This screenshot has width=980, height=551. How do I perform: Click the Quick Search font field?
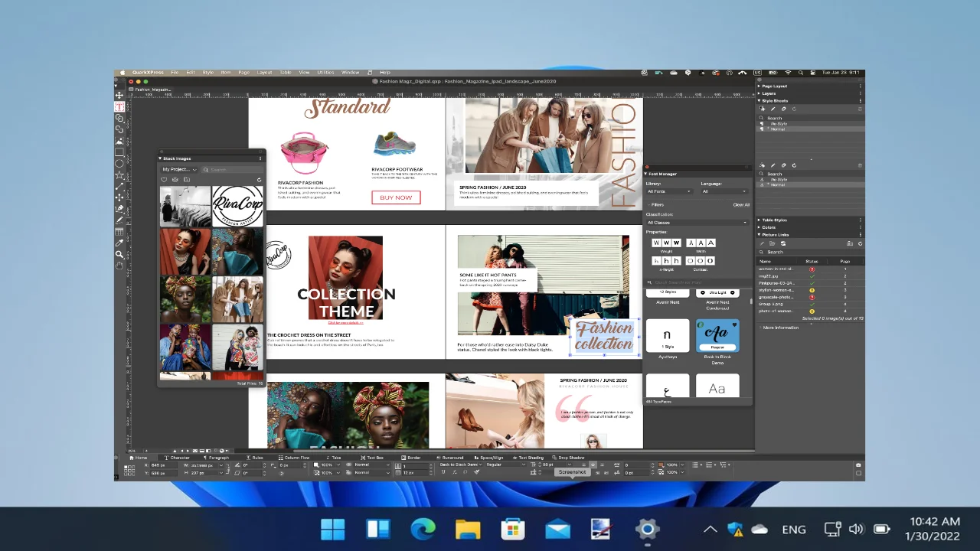698,282
